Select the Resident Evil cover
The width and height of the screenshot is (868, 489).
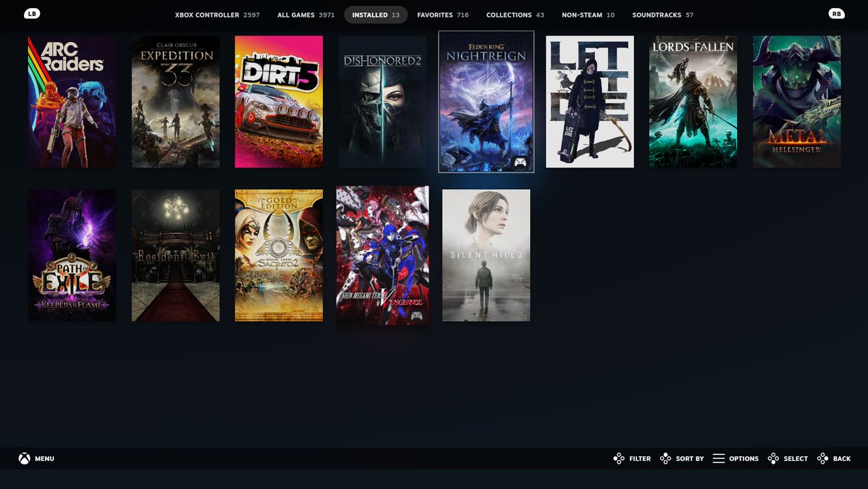click(x=175, y=255)
